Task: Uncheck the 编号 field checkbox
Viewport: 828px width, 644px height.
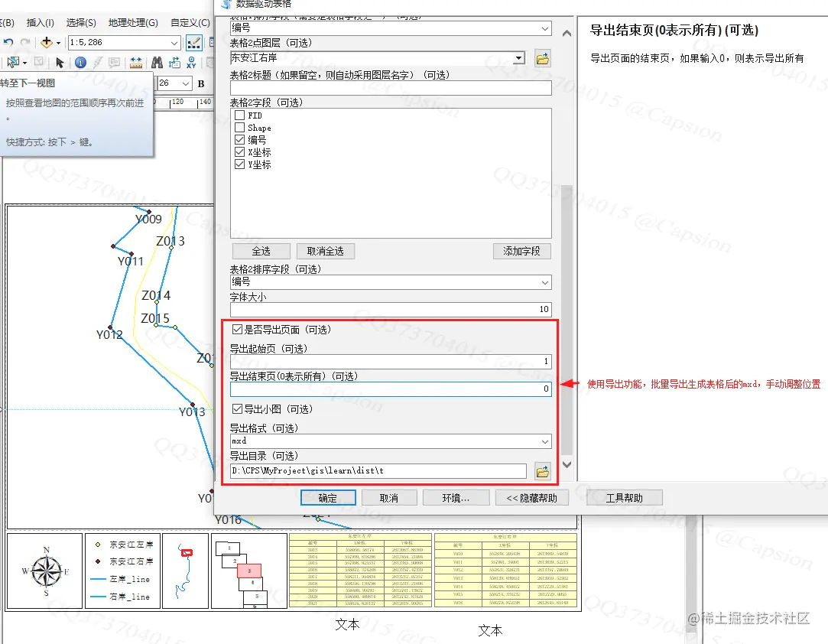Action: click(240, 139)
